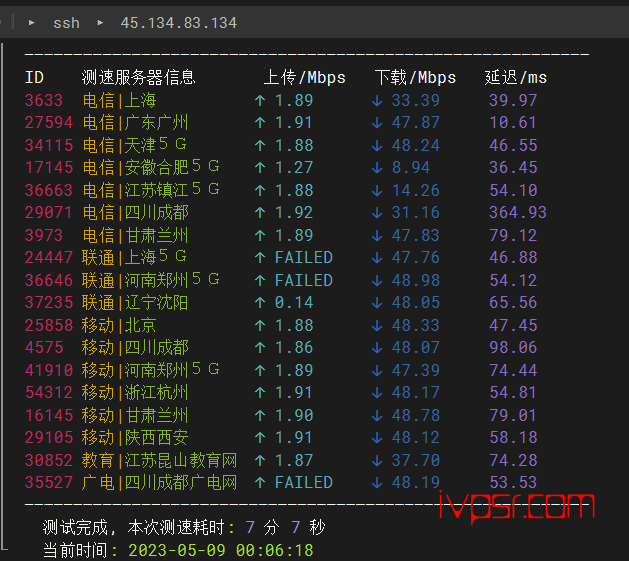Click download value 47.39

pos(415,370)
